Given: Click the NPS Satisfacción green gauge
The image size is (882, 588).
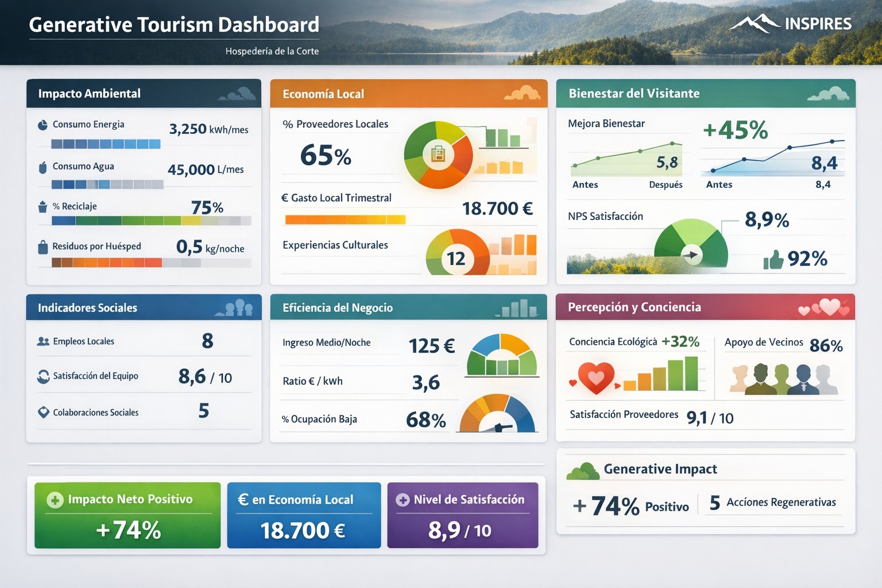Looking at the screenshot, I should tap(691, 244).
